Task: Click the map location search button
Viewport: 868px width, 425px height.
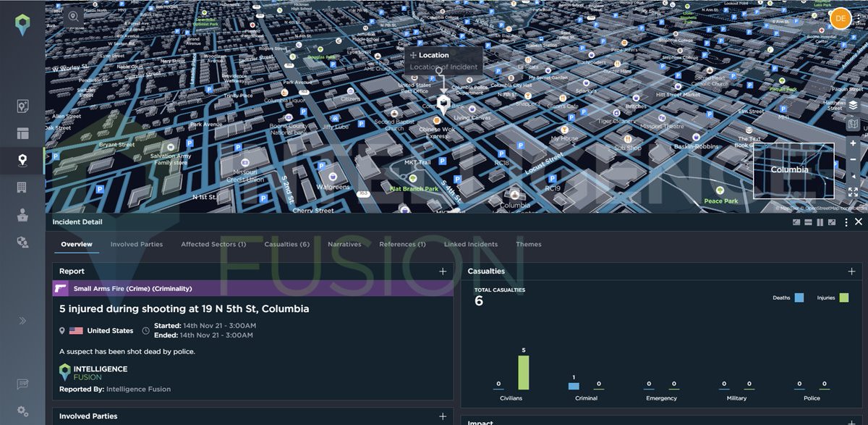Action: coord(74,15)
